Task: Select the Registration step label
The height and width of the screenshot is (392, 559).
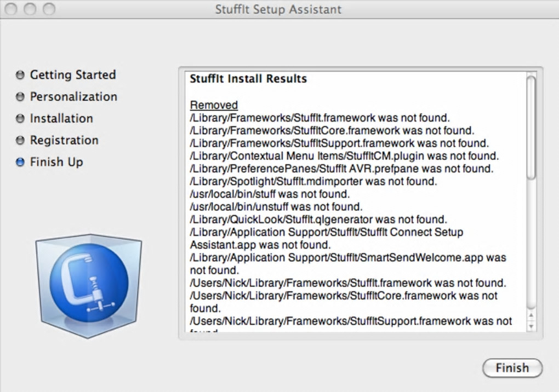Action: point(64,141)
